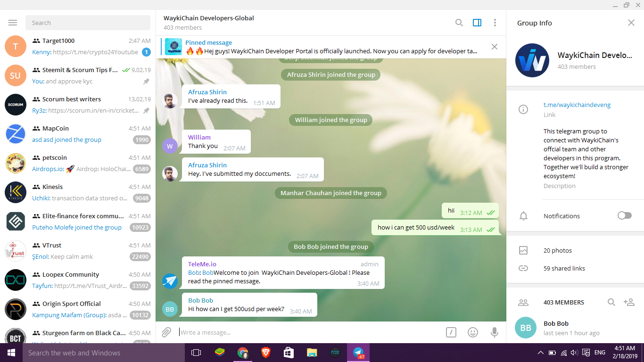Click in the Write a message field

pos(309,332)
